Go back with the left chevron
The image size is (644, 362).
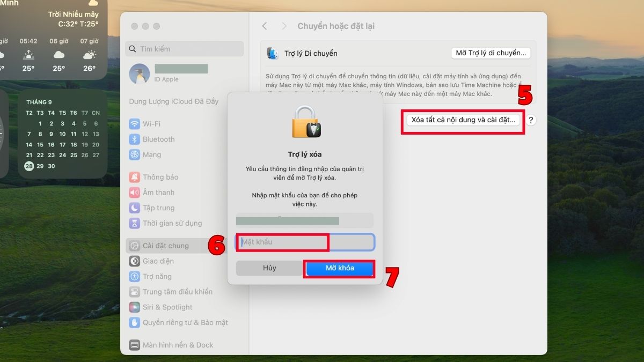(x=265, y=26)
